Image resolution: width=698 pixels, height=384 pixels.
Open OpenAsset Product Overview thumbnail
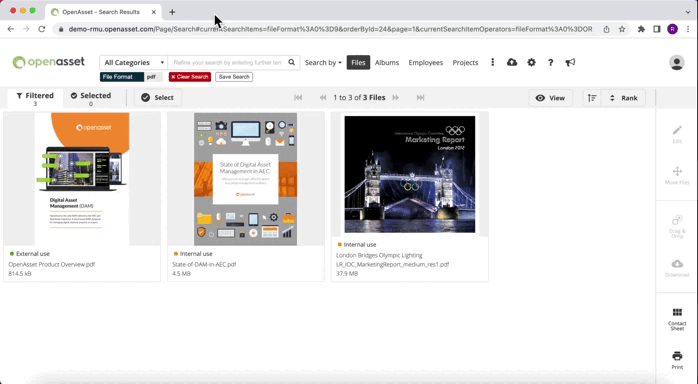[82, 179]
